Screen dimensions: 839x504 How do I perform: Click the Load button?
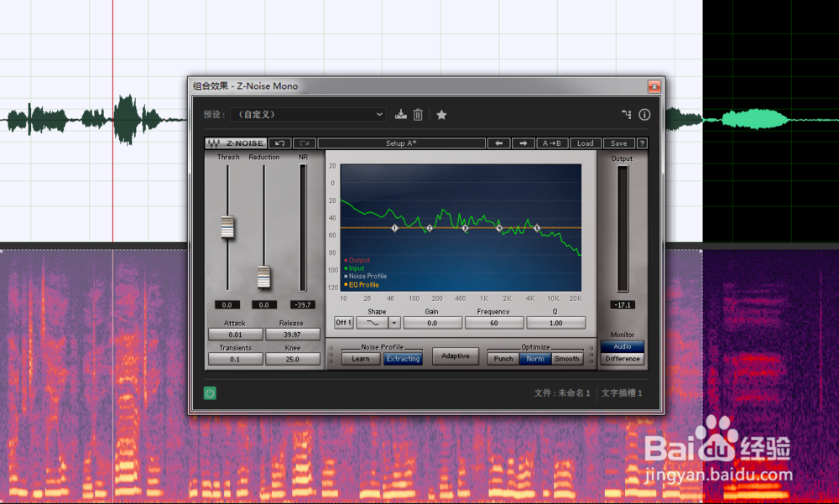(586, 143)
